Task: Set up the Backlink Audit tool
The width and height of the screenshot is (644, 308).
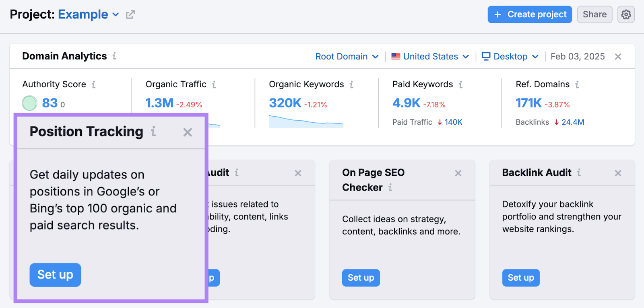Action: pos(520,278)
